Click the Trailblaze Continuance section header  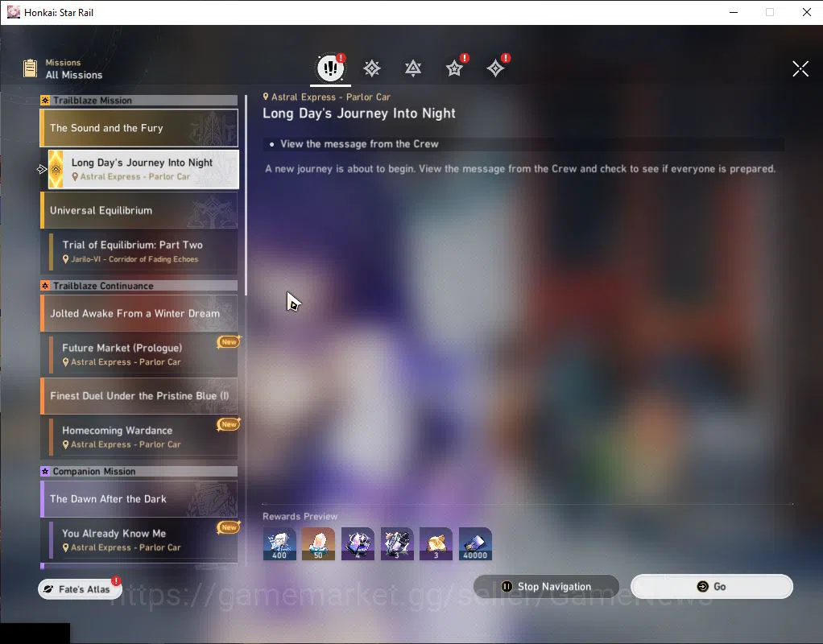point(139,286)
